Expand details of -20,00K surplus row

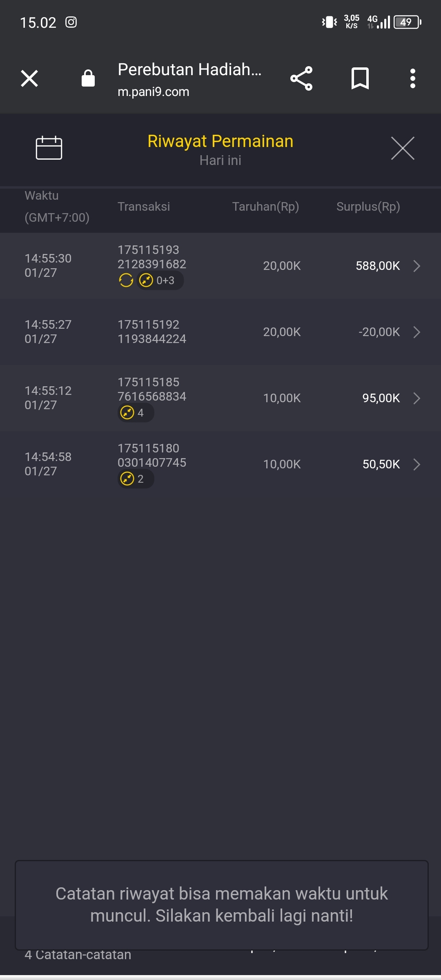(416, 332)
